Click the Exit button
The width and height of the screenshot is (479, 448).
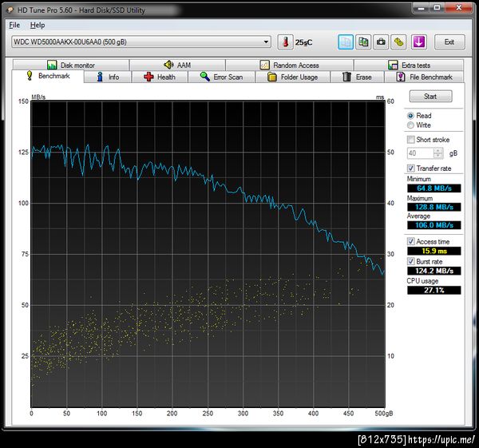[449, 42]
